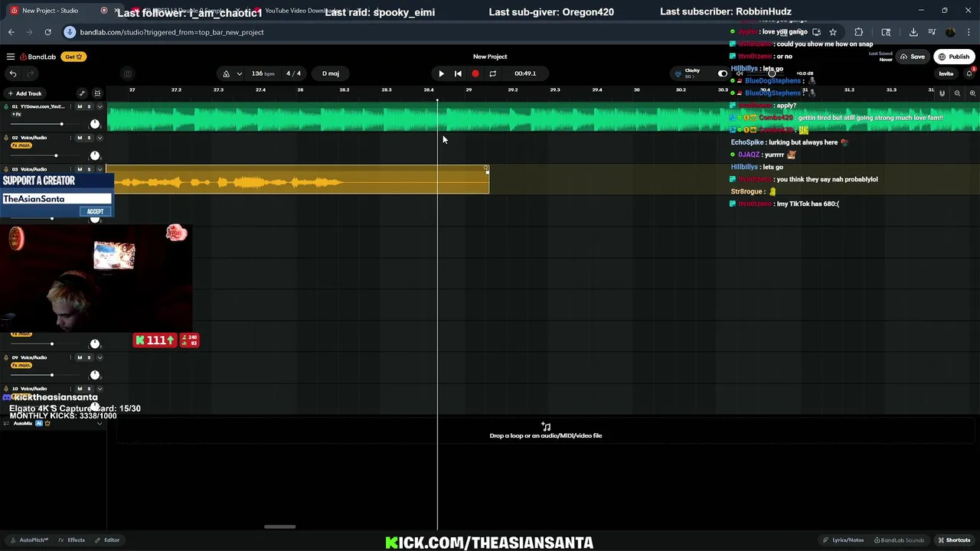Expand track 01 options chevron
The image size is (980, 551).
click(100, 106)
